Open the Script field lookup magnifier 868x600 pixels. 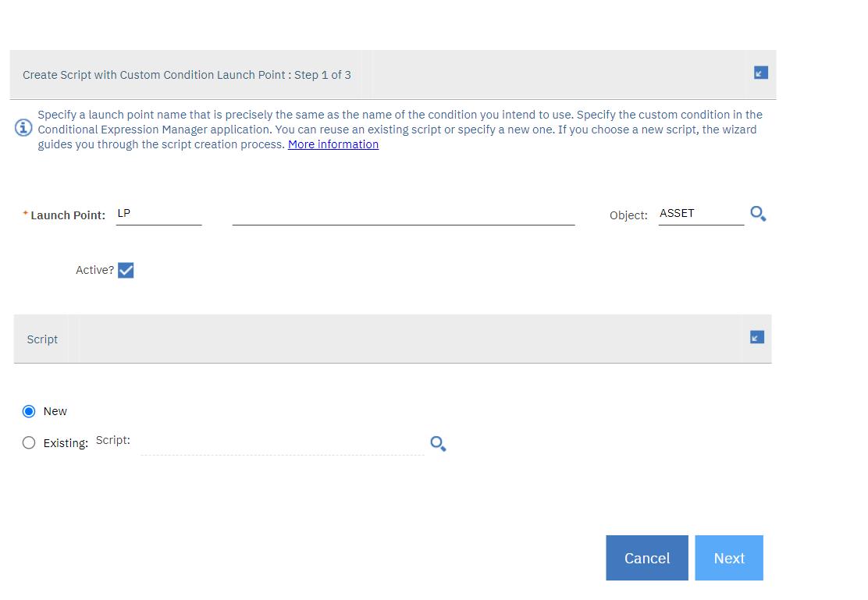click(x=437, y=443)
